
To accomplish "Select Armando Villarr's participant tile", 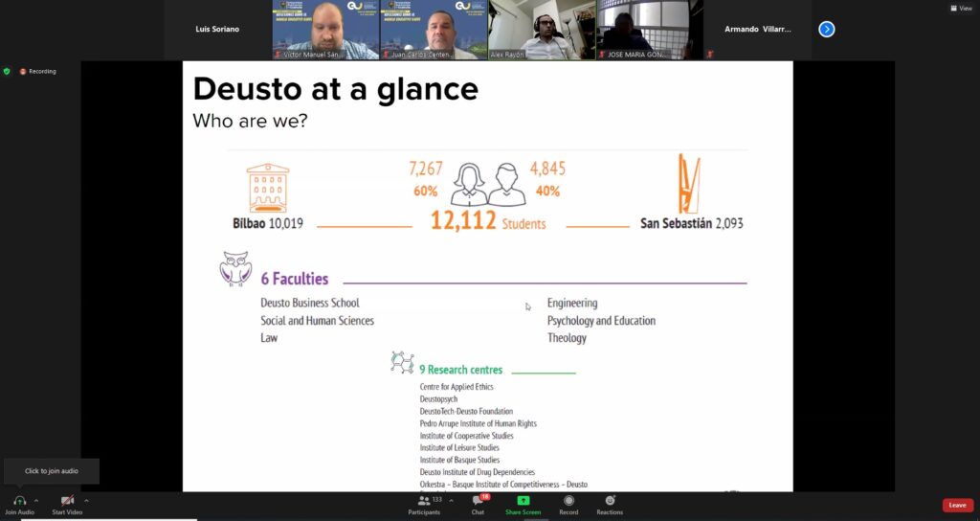I will click(x=757, y=30).
